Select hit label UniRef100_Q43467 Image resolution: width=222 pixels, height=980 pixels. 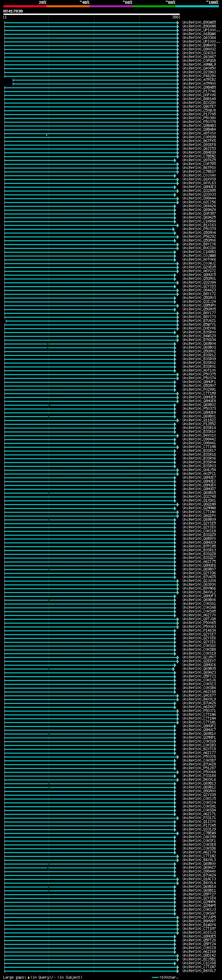[x=199, y=57]
